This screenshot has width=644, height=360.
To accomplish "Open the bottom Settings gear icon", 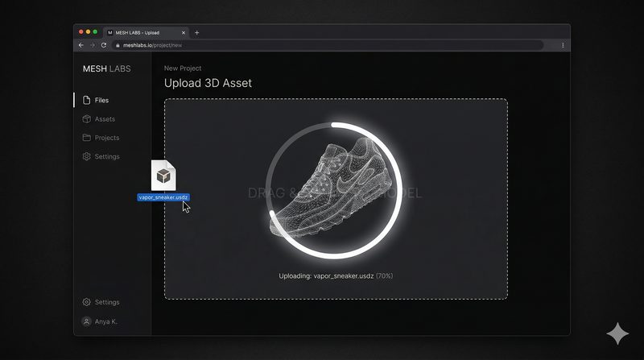I will [86, 302].
